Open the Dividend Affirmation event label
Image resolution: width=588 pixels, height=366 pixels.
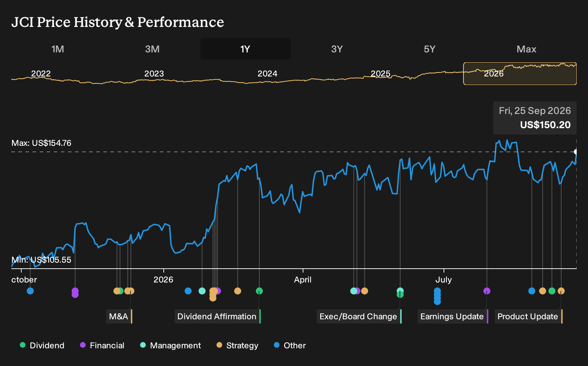pyautogui.click(x=218, y=316)
